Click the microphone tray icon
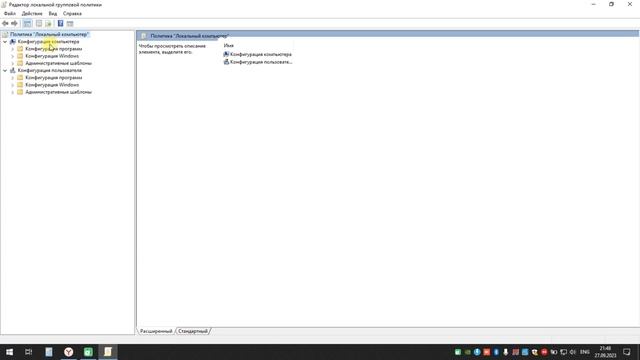This screenshot has height=360, width=640. 505,352
